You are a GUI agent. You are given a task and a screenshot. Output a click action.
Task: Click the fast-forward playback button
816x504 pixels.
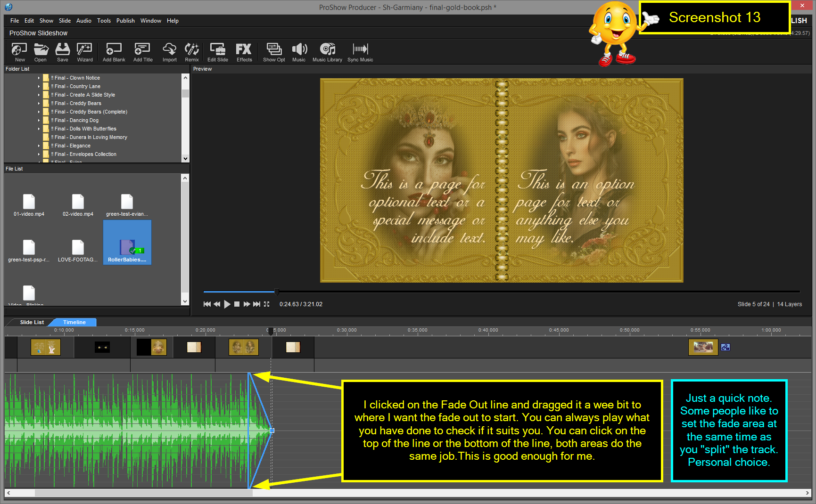click(247, 304)
